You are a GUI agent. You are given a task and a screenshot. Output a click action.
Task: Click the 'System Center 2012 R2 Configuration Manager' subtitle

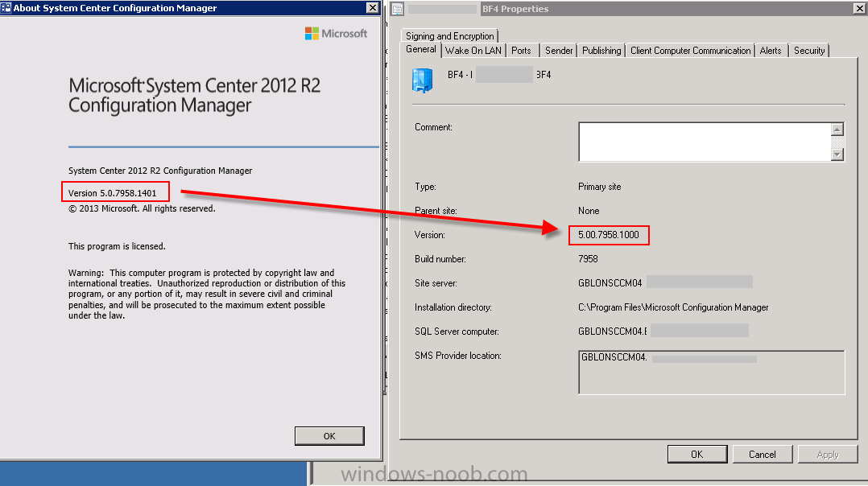[160, 171]
